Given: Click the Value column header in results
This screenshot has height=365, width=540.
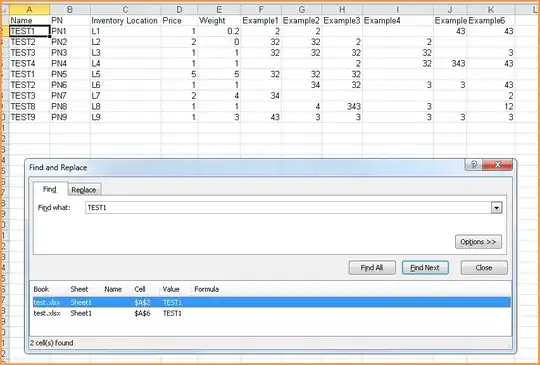Looking at the screenshot, I should [171, 289].
